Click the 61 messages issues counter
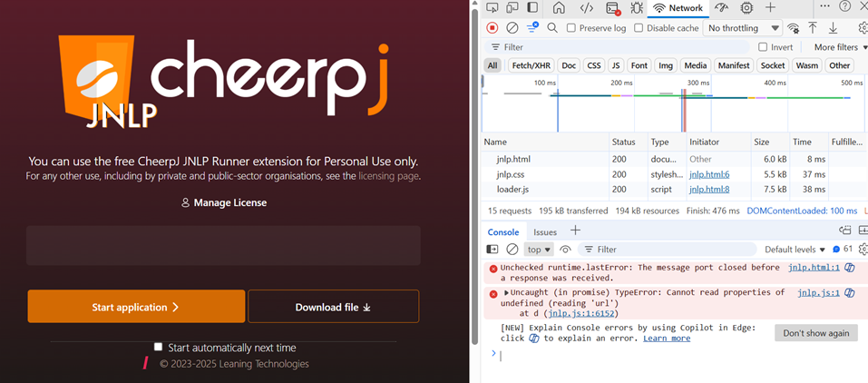This screenshot has height=383, width=868. click(843, 250)
